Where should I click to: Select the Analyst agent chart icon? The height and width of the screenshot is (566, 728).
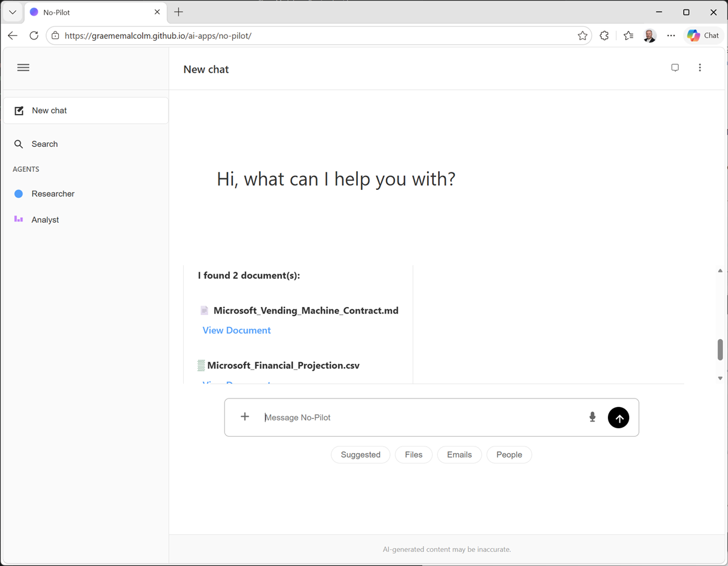coord(19,219)
